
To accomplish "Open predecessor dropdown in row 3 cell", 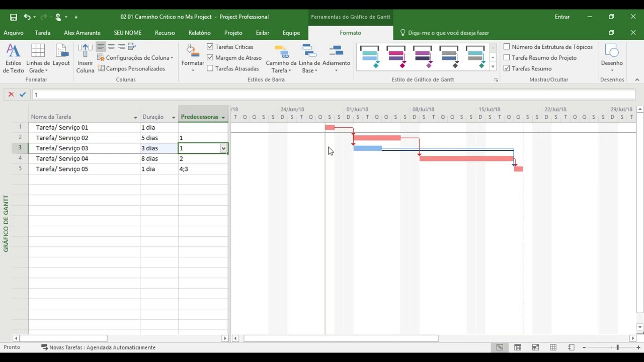I will click(x=223, y=148).
